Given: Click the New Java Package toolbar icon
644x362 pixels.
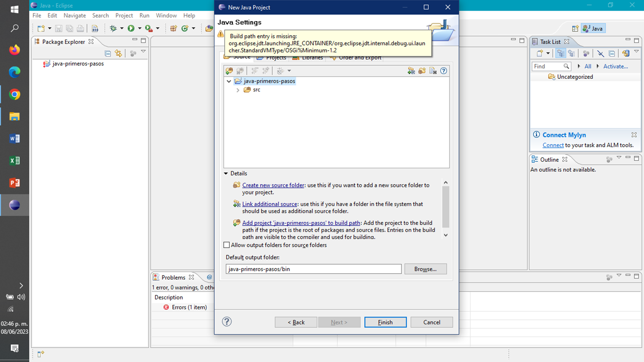Looking at the screenshot, I should 174,28.
